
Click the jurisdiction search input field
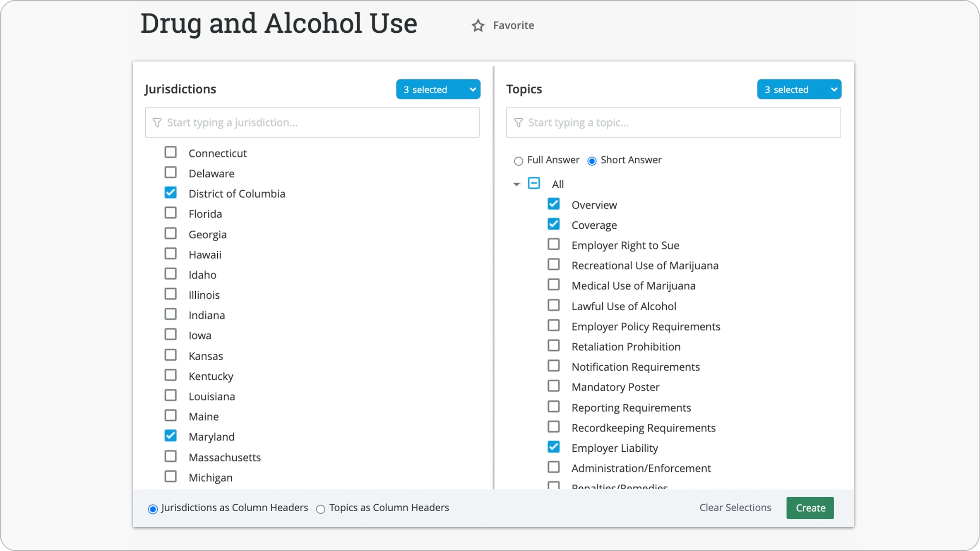point(312,122)
